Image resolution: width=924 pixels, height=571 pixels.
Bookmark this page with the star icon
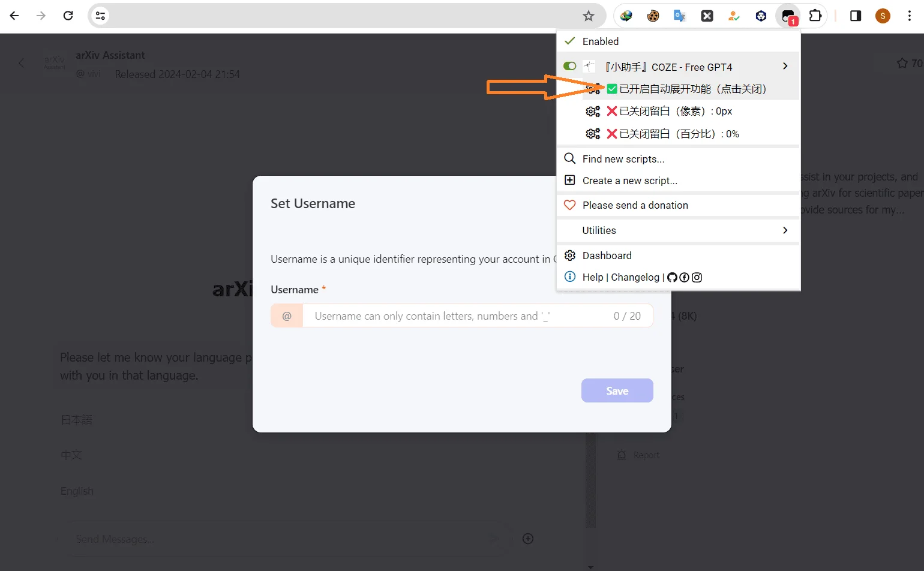(x=589, y=16)
